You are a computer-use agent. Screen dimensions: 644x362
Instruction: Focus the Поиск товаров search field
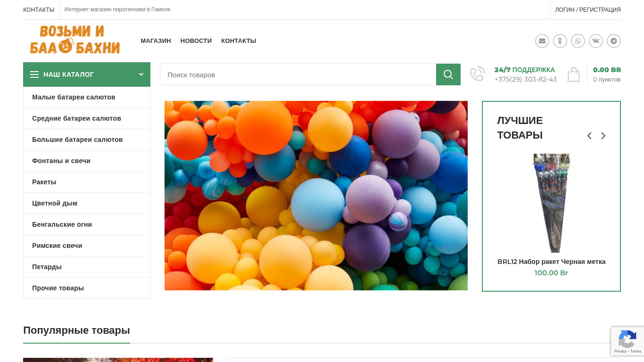click(298, 74)
